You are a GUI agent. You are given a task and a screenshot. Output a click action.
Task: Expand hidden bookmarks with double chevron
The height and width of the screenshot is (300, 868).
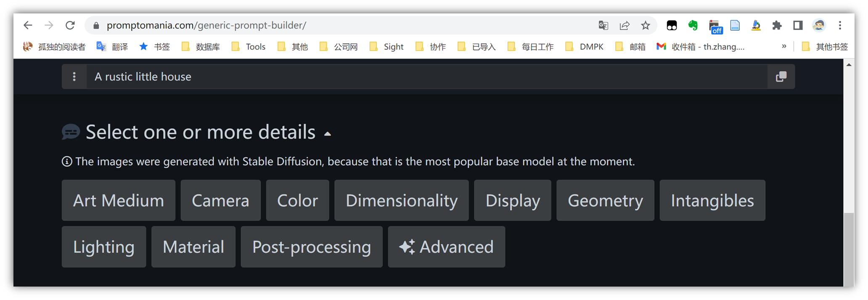pos(784,46)
